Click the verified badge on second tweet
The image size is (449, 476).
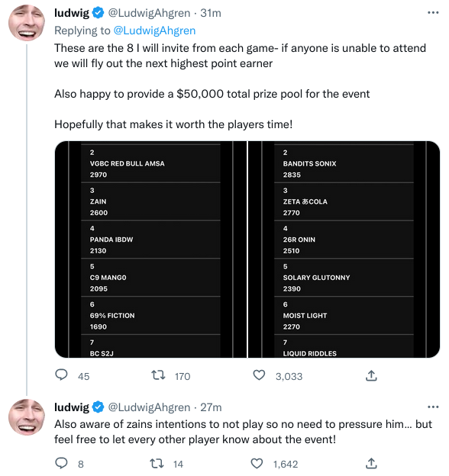tap(98, 407)
